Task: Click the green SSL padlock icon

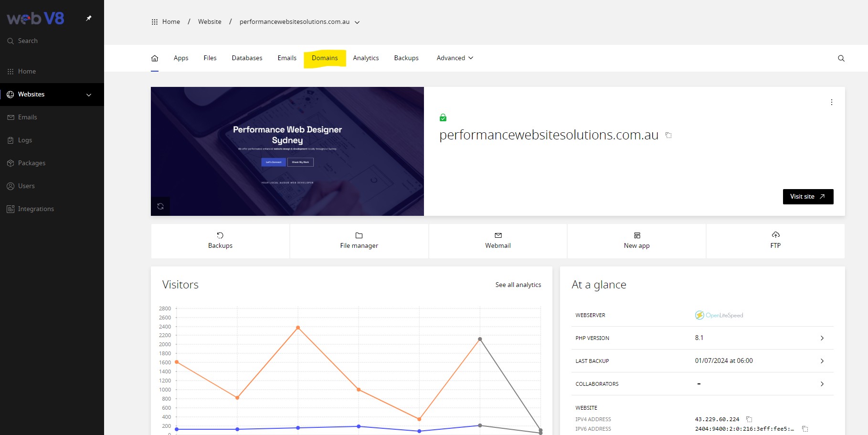Action: [443, 117]
